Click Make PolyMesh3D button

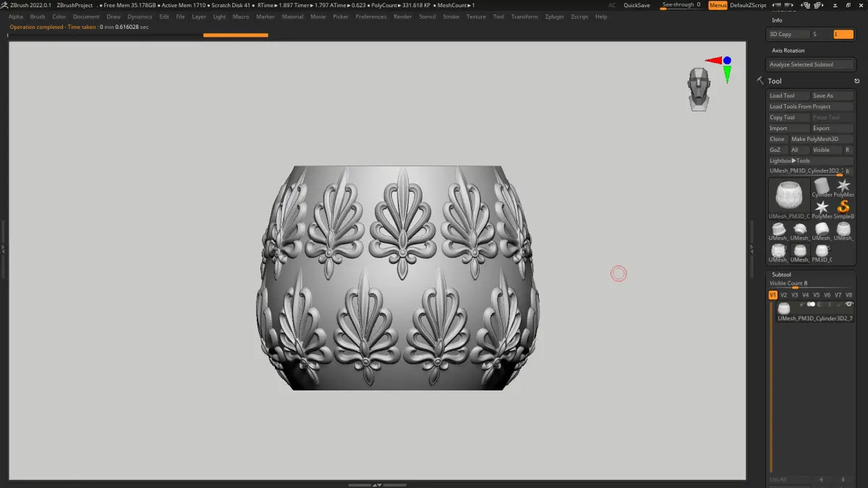pos(822,139)
